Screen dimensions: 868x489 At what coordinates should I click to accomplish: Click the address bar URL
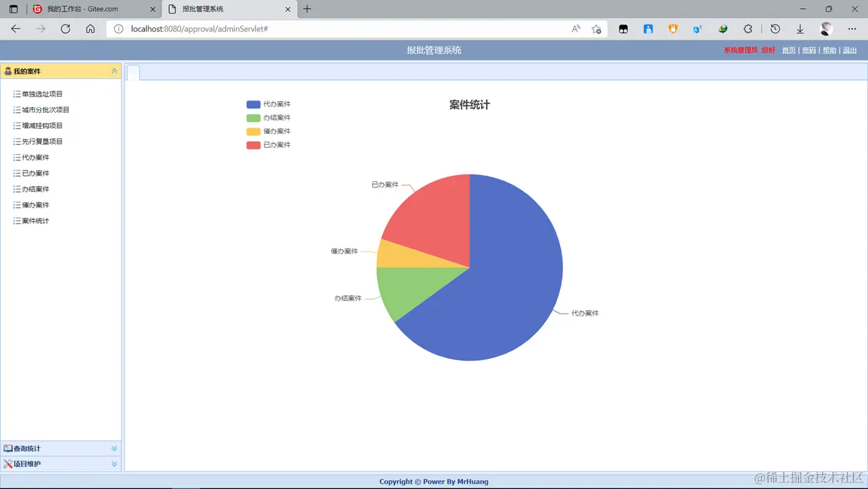click(x=199, y=29)
